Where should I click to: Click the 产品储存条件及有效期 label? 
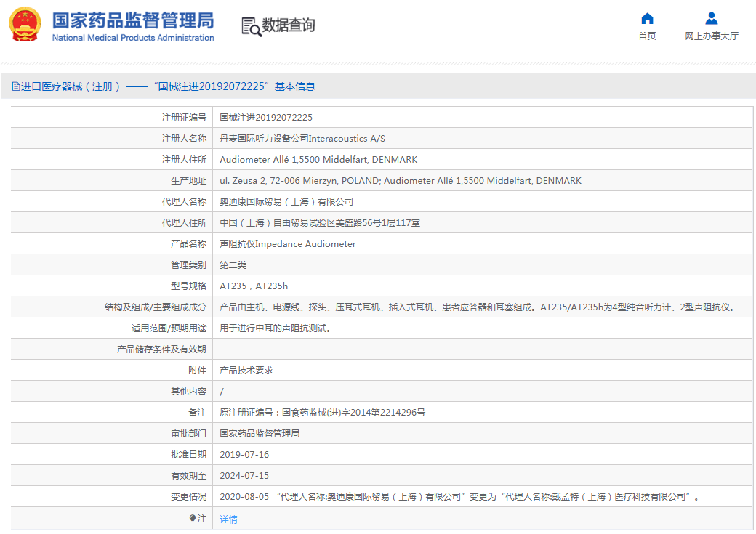click(x=161, y=349)
